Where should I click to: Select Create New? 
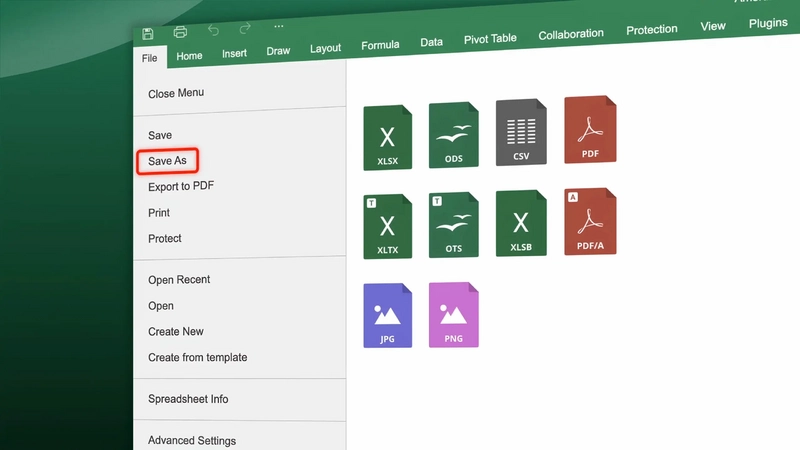point(176,332)
